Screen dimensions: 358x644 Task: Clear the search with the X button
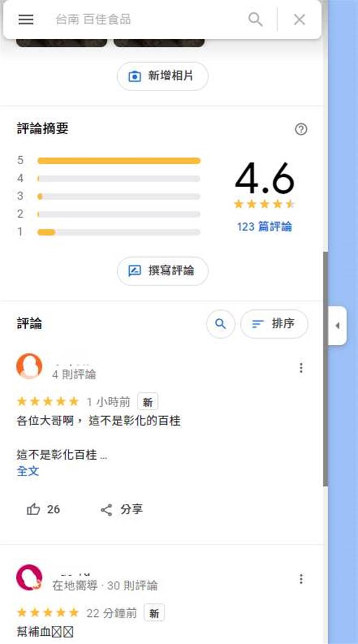coord(299,20)
